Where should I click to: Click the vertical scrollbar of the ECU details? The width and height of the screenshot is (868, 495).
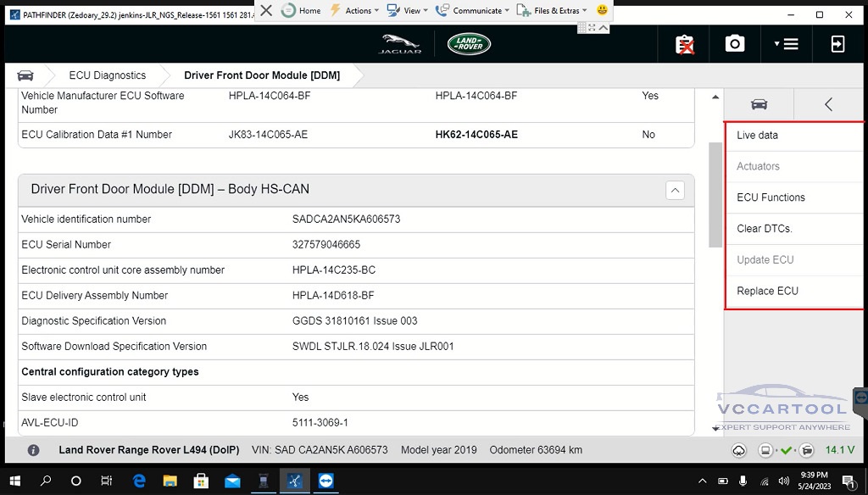point(716,195)
